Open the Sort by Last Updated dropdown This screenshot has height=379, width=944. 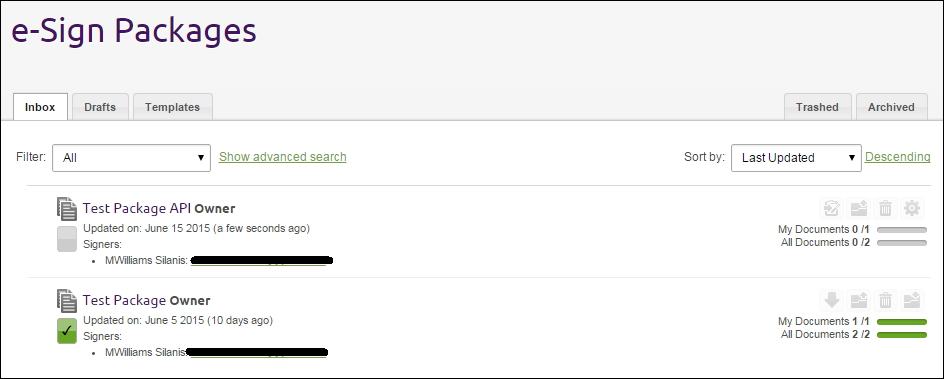click(x=796, y=158)
